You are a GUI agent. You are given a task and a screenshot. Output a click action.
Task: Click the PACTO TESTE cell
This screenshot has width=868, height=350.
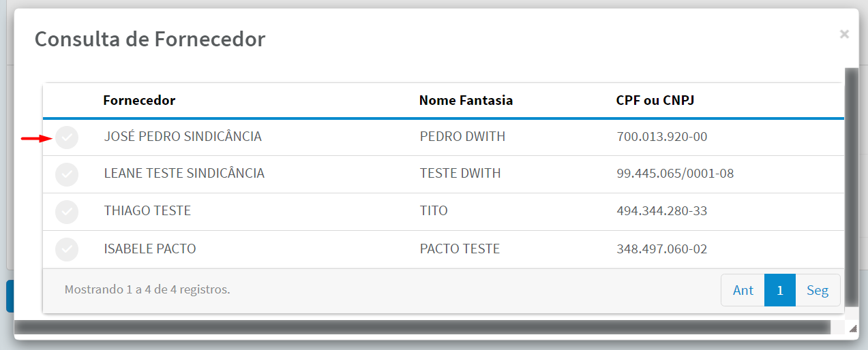[460, 249]
